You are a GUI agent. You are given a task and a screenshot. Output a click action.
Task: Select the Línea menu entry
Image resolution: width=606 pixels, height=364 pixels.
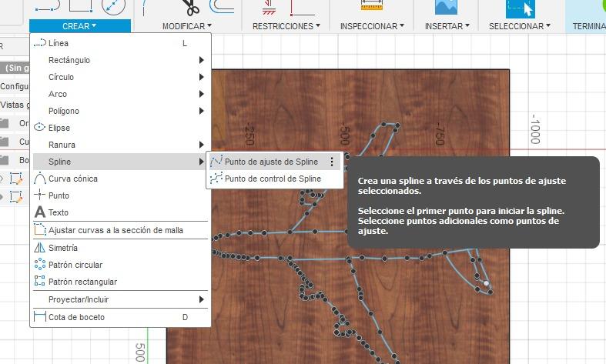click(x=120, y=43)
